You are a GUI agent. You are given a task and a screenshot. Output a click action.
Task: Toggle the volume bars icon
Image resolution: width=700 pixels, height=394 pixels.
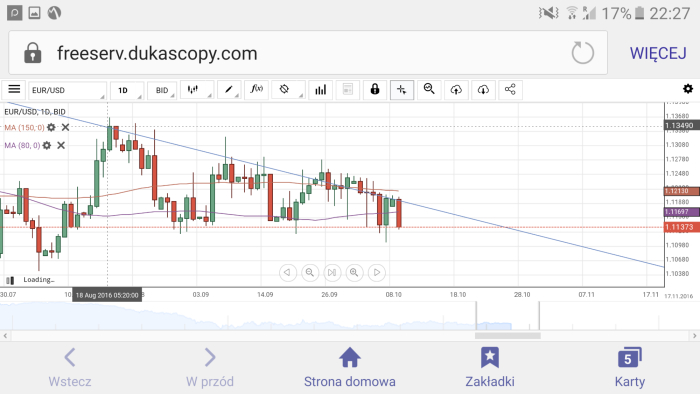point(321,90)
